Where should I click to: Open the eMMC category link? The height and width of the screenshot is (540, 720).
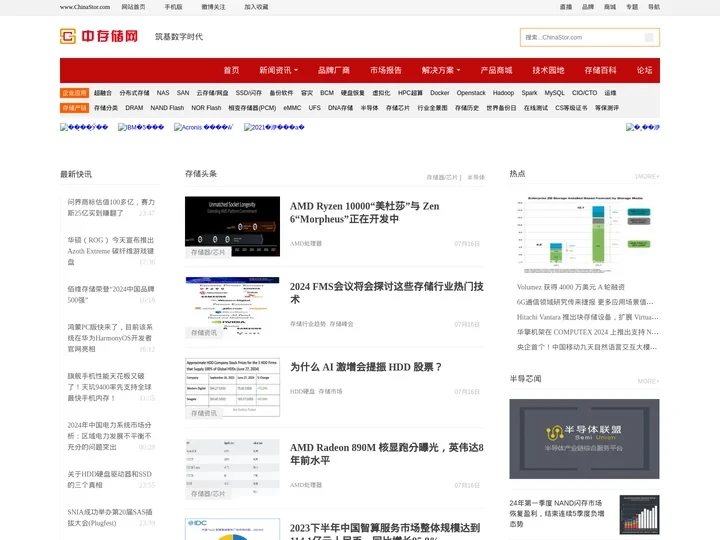click(292, 108)
